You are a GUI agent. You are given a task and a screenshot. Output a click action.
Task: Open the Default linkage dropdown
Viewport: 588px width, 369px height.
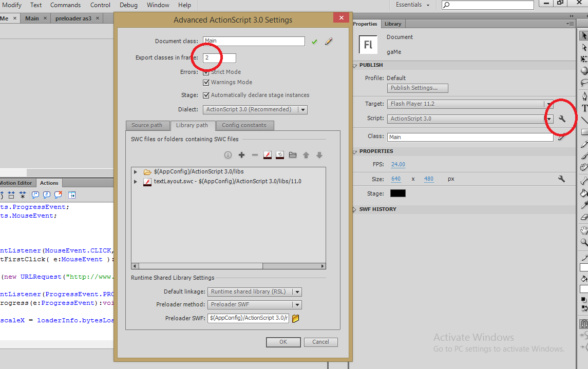coord(255,292)
